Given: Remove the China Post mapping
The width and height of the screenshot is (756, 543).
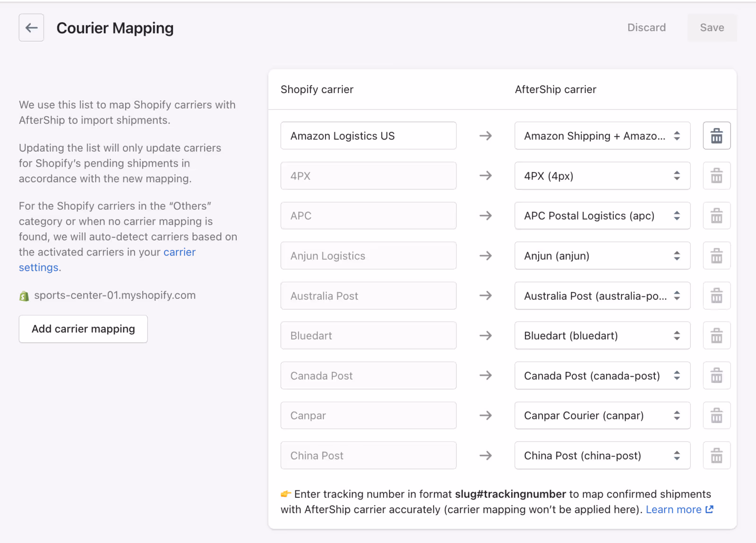Looking at the screenshot, I should click(x=716, y=456).
